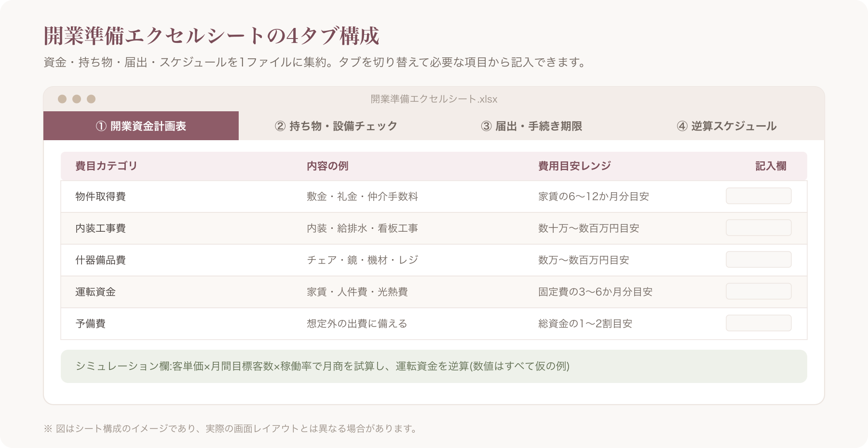Click the 数万〜数百万円目安 cell
Viewport: 868px width, 448px height.
(583, 260)
